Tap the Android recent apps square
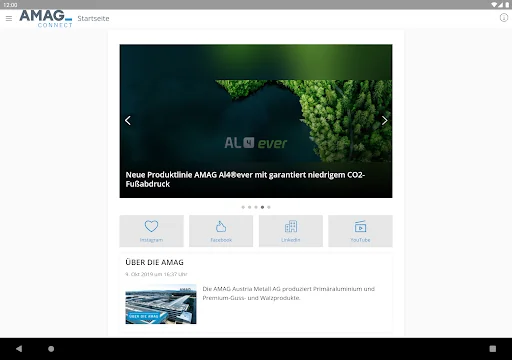 [493, 349]
